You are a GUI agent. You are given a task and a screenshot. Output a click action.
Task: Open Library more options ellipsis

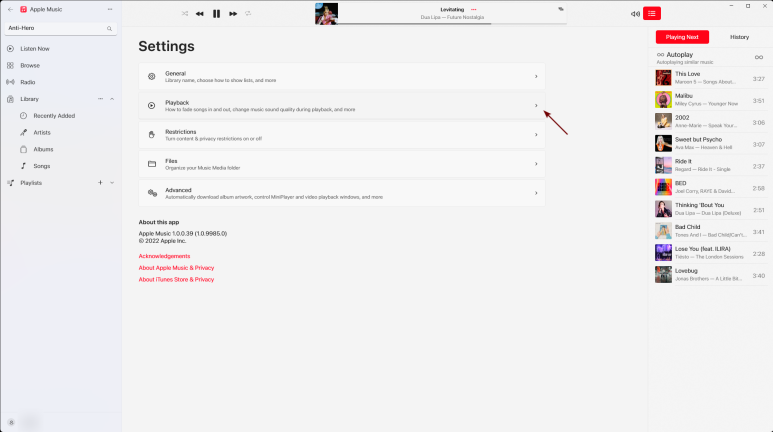(101, 99)
